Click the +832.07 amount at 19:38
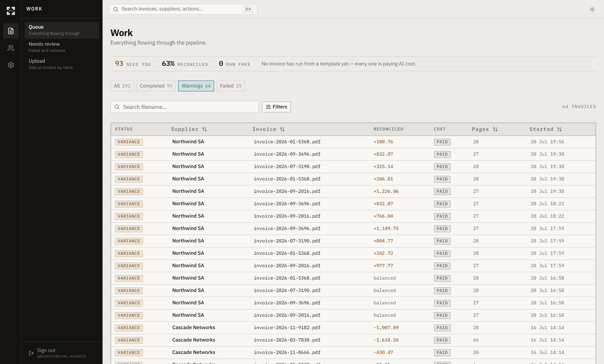Image resolution: width=604 pixels, height=364 pixels. click(x=383, y=154)
